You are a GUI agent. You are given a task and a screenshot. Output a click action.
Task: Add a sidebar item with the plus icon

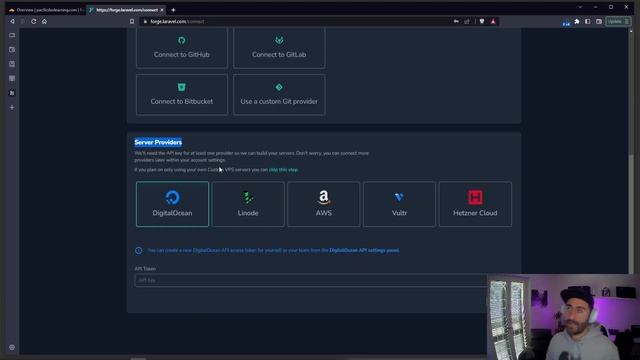click(x=12, y=107)
